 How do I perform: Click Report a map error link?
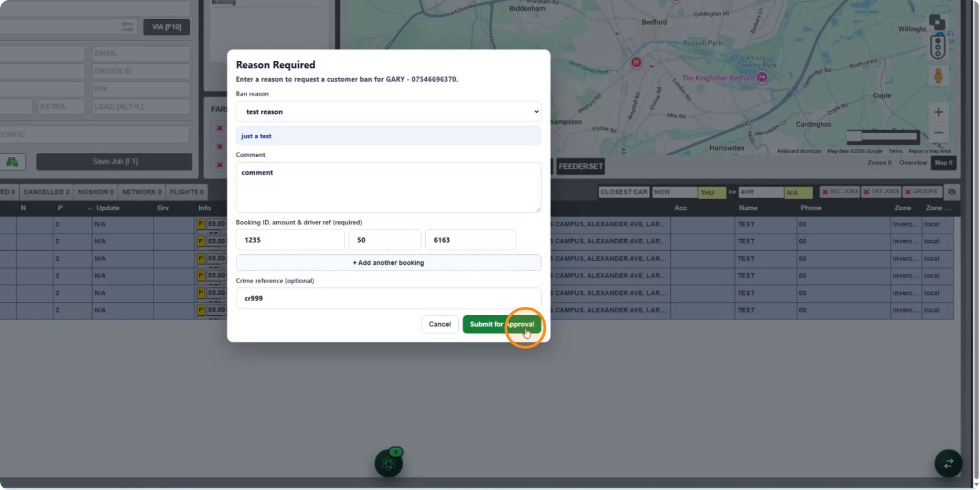click(930, 151)
